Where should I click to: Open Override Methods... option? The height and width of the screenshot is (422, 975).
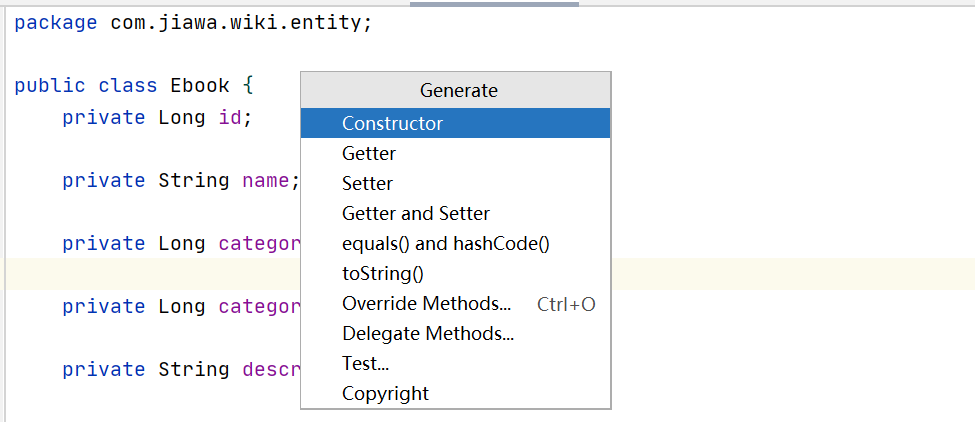point(455,304)
